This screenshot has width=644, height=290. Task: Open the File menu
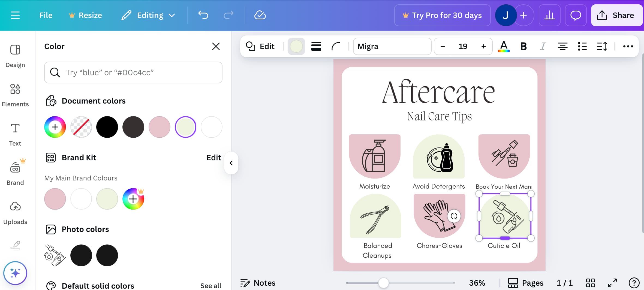(46, 15)
